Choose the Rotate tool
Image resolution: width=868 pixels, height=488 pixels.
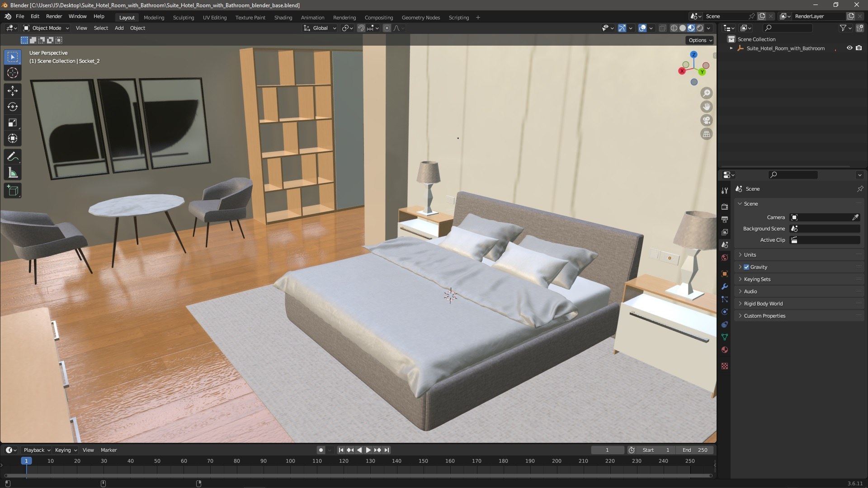coord(13,107)
